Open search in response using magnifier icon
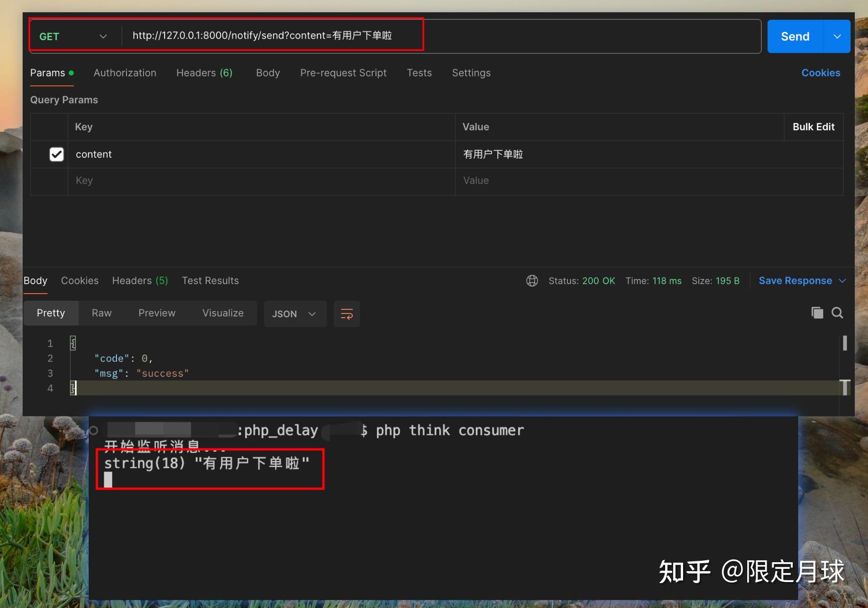 point(838,312)
